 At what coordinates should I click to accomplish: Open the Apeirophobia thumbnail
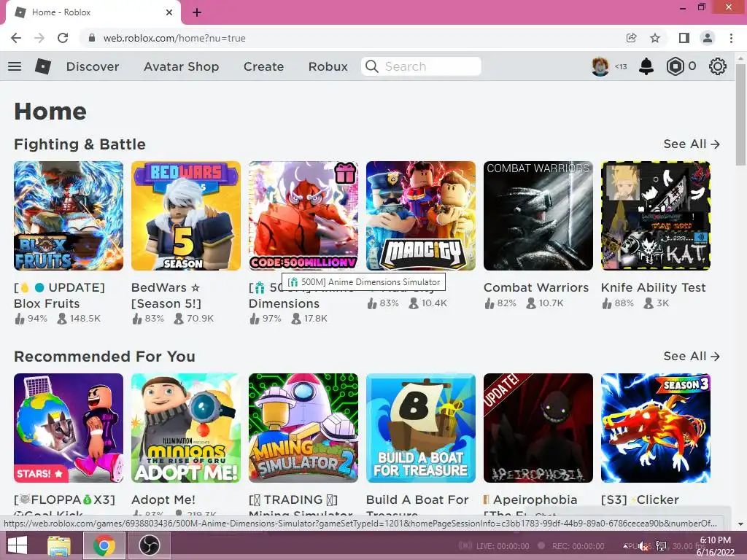(538, 428)
